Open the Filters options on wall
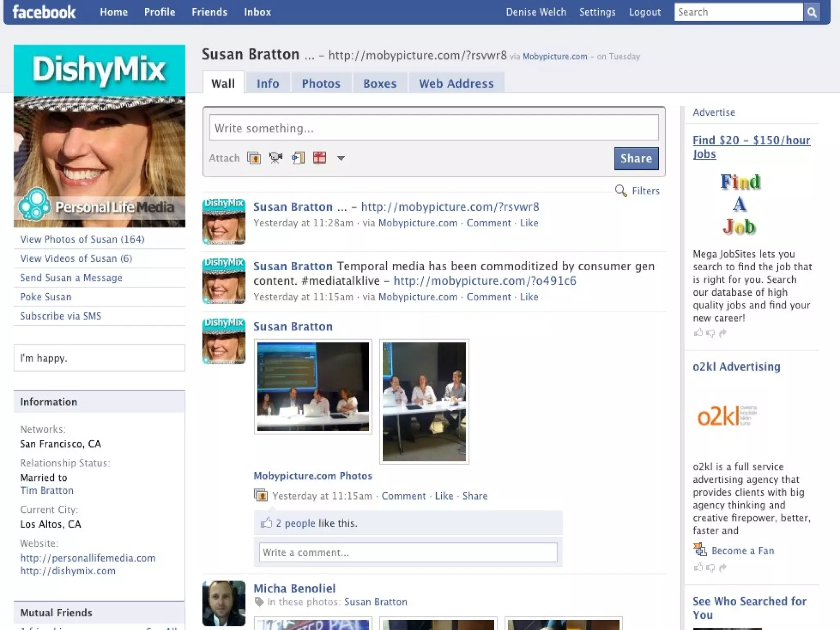The image size is (840, 630). point(645,191)
